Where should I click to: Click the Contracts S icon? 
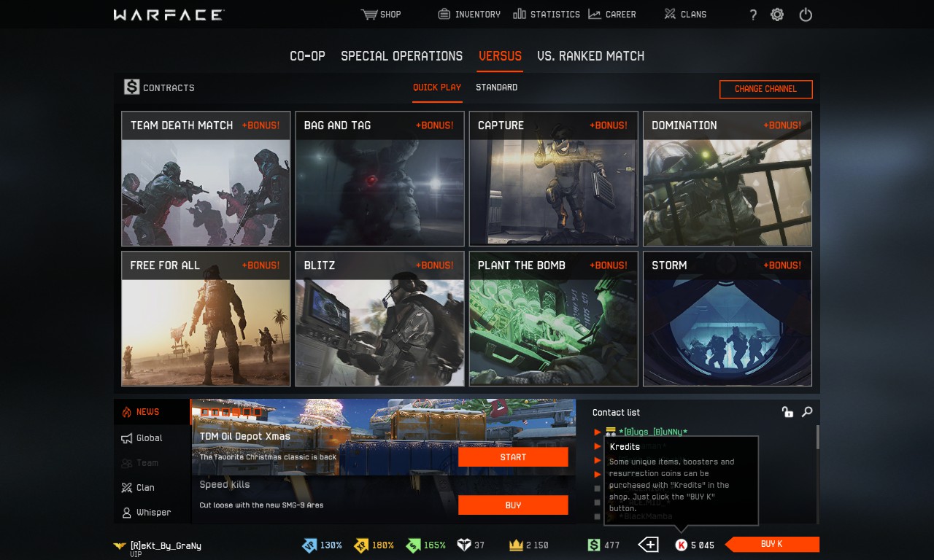[131, 87]
